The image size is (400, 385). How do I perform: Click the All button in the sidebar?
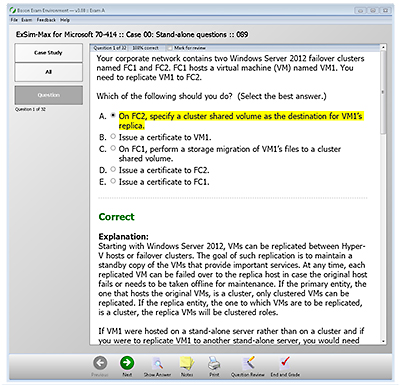[49, 72]
